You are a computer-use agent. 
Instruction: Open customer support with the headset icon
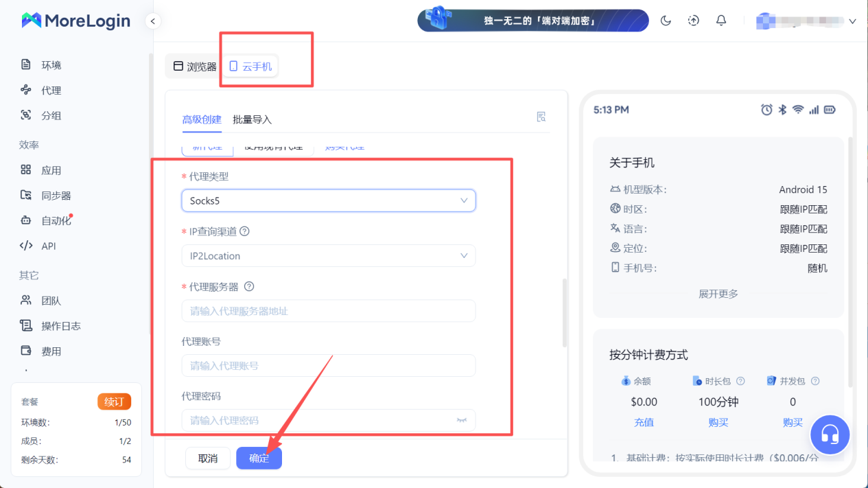point(830,434)
